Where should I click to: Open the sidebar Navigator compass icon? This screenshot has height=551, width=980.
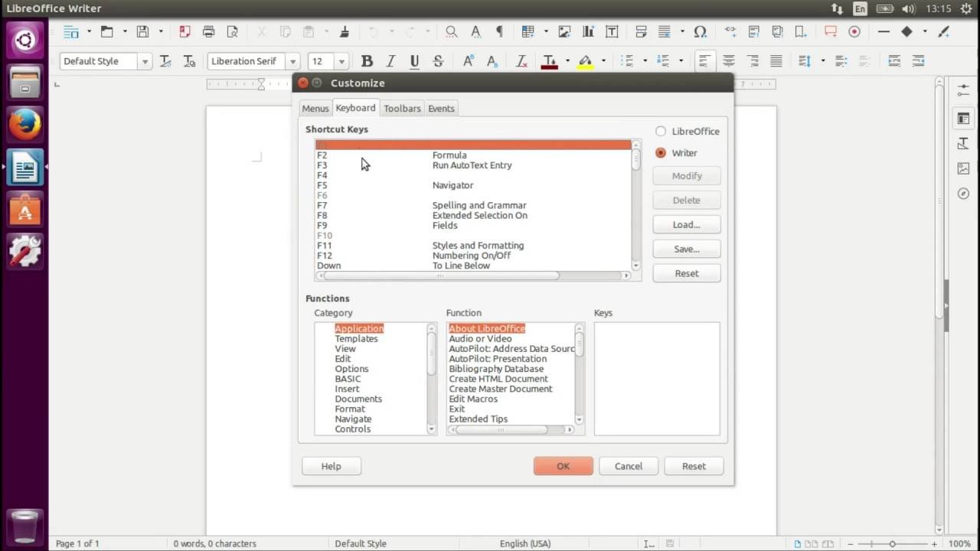[x=963, y=194]
